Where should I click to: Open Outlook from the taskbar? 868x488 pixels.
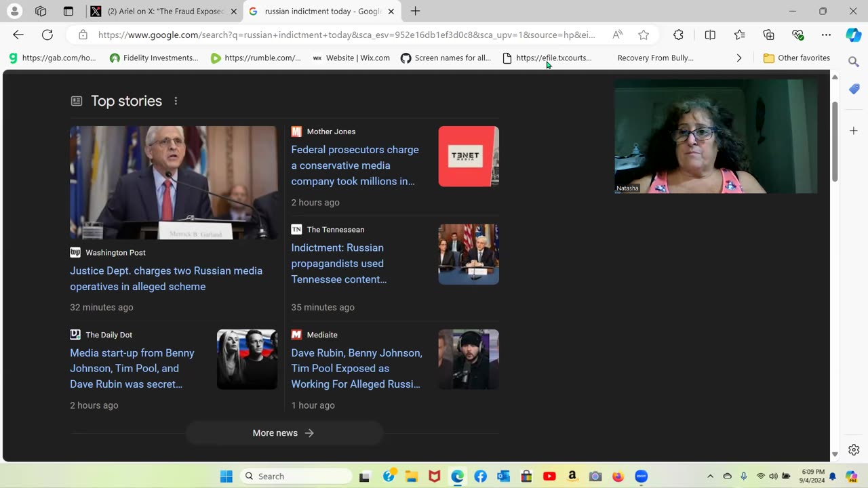(x=503, y=476)
